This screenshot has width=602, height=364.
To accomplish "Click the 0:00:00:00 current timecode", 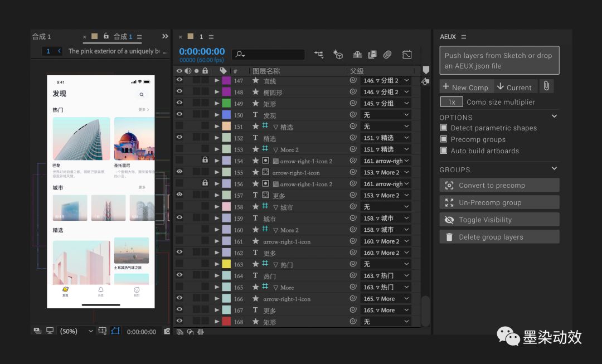I will (202, 51).
